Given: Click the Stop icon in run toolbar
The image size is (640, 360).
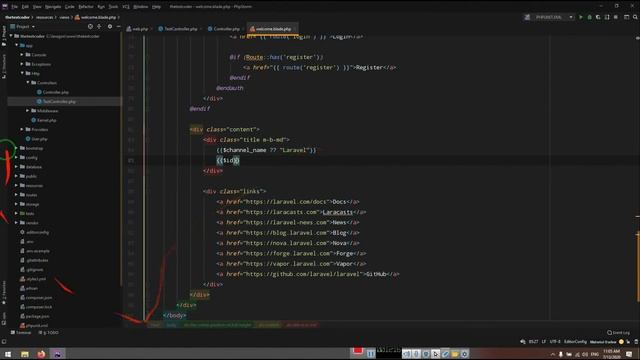Looking at the screenshot, I should tap(616, 17).
